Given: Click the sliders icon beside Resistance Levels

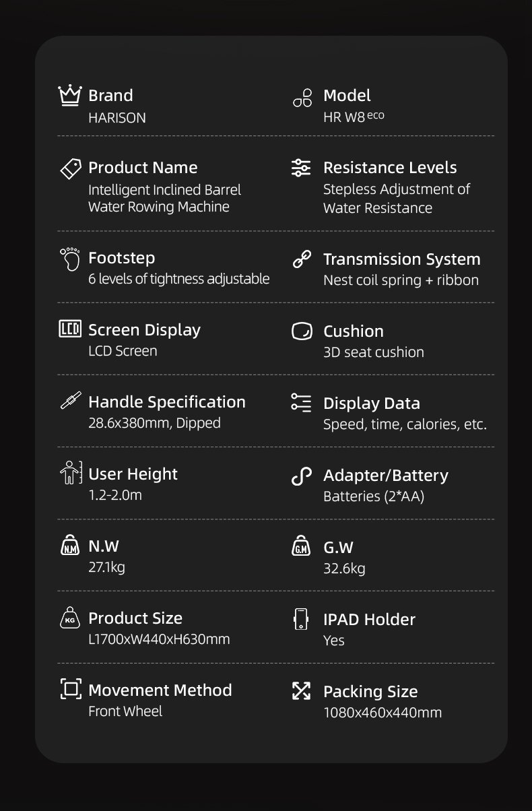Looking at the screenshot, I should (301, 168).
